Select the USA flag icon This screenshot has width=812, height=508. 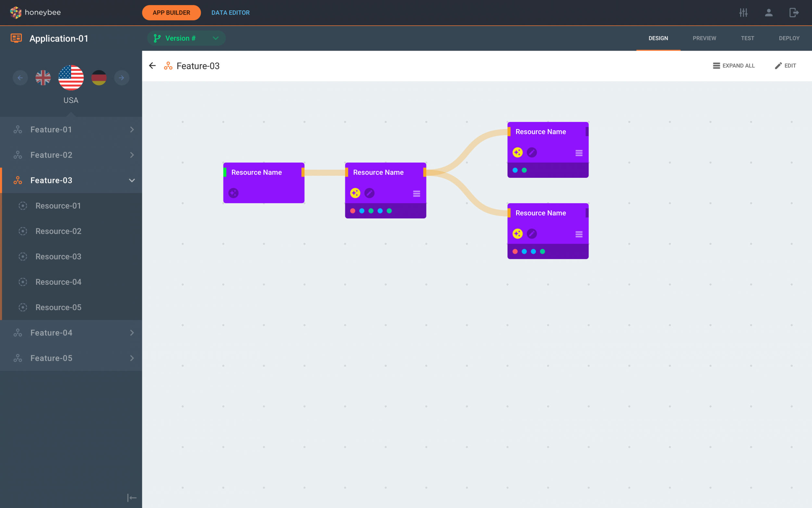71,78
